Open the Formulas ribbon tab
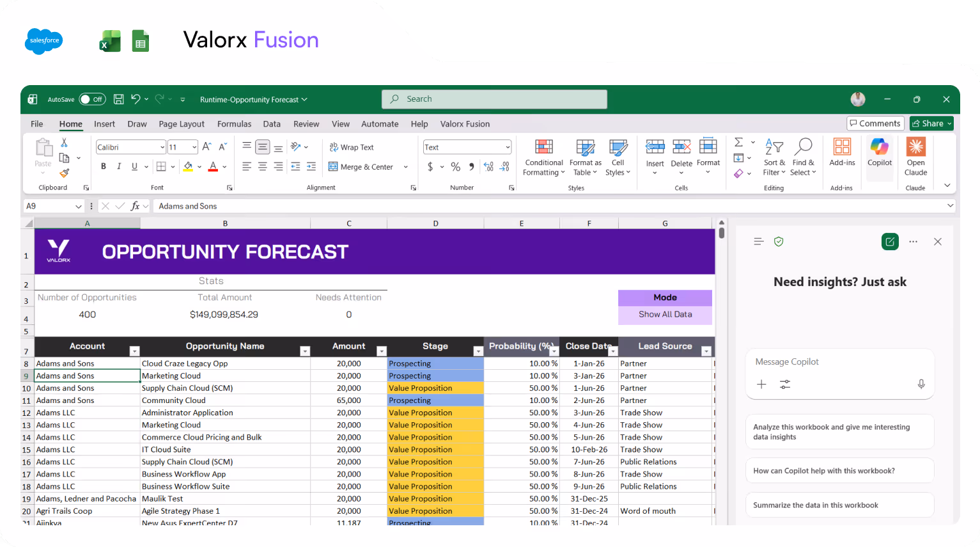Image resolution: width=980 pixels, height=547 pixels. (234, 123)
